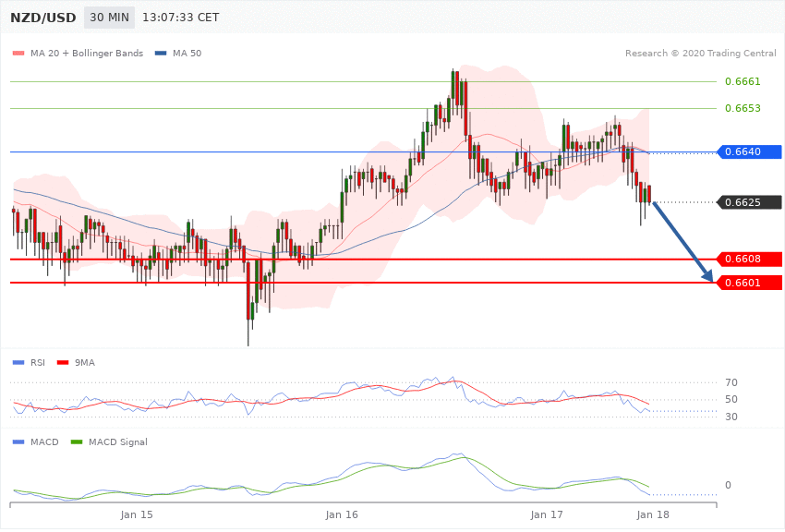The height and width of the screenshot is (532, 785).
Task: Click the MACD blue legend swatch
Action: [18, 441]
